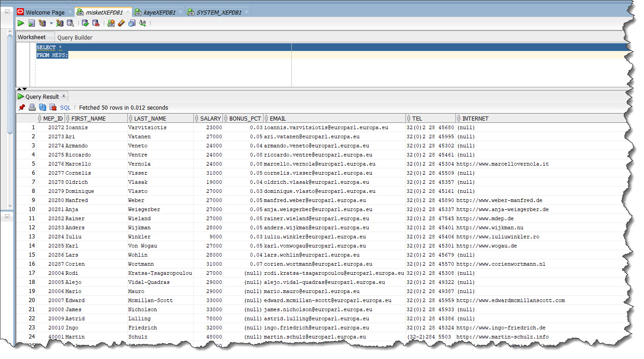Click the SELECT * line in the worksheet
Viewport: 644px width, 359px height.
click(x=49, y=47)
